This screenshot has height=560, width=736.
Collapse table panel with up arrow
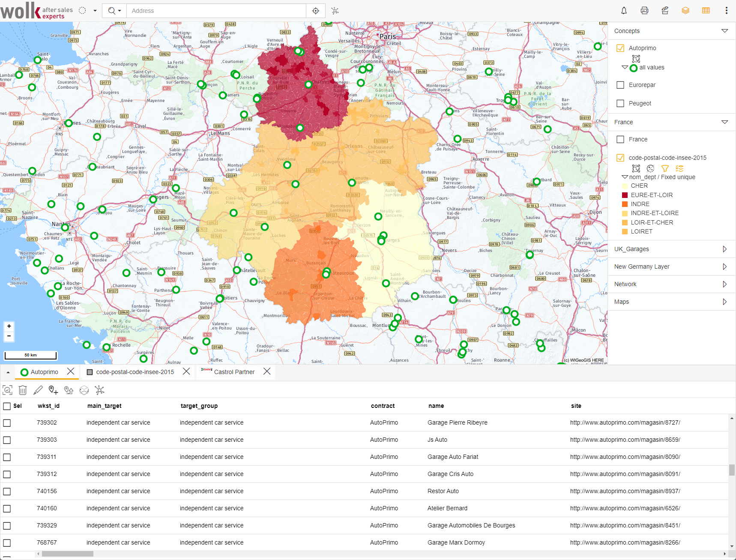click(8, 372)
